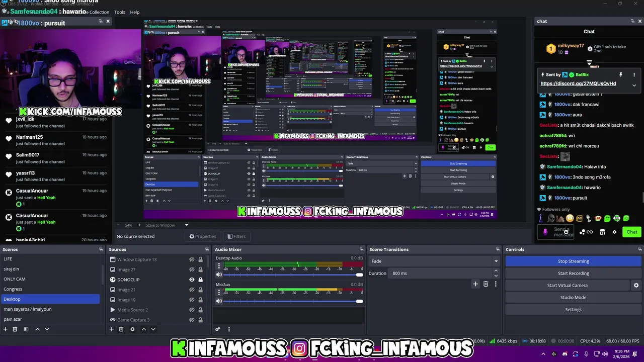This screenshot has height=362, width=644.
Task: Open Fade transition dropdown
Action: 434,261
